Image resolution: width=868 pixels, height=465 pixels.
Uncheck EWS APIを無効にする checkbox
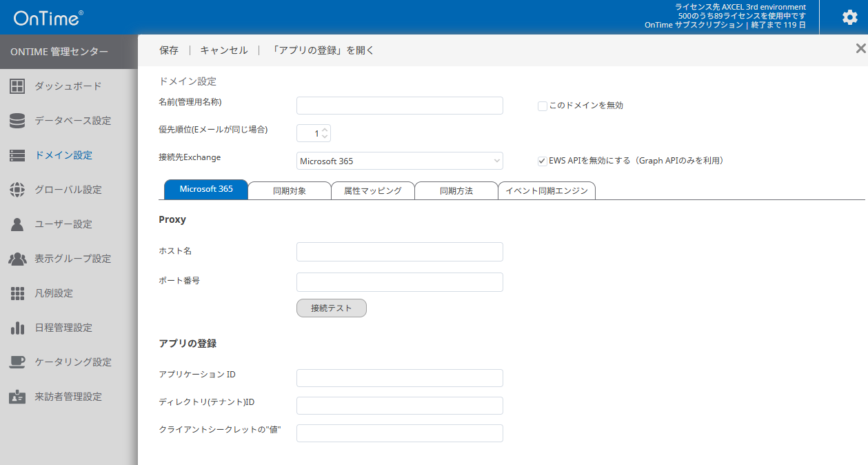point(543,161)
